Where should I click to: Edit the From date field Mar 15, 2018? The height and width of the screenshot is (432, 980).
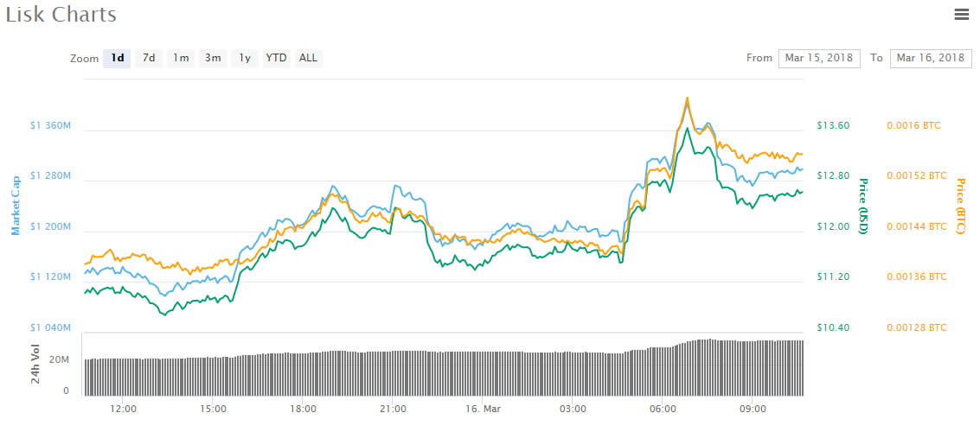pyautogui.click(x=819, y=58)
